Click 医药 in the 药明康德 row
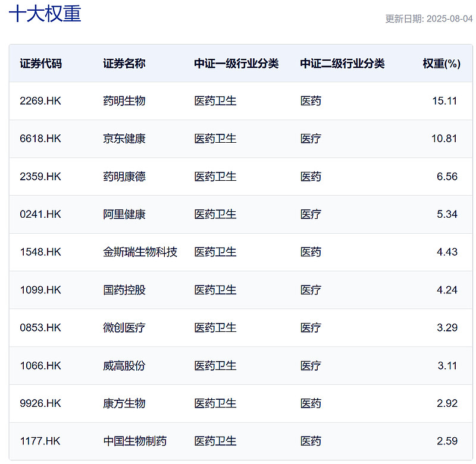Image resolution: width=476 pixels, height=464 pixels. click(x=311, y=177)
